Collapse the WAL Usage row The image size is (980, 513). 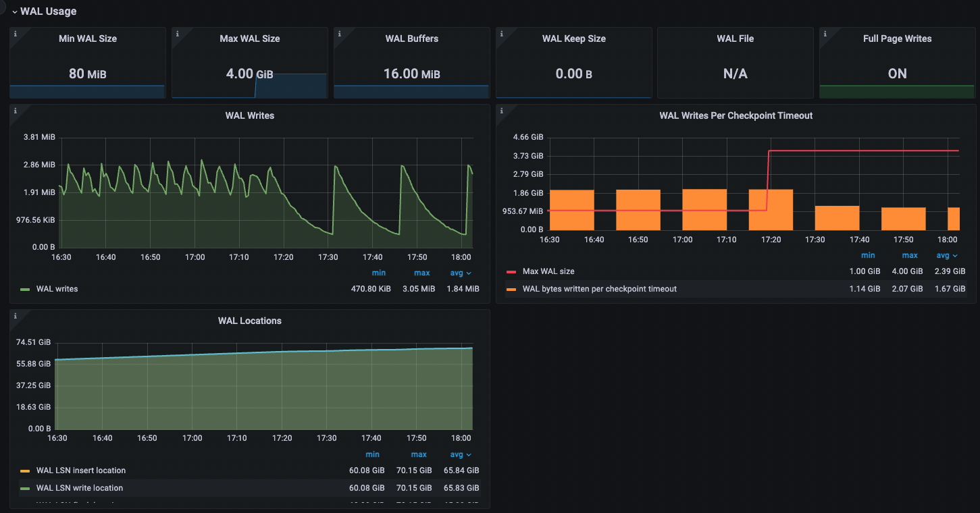point(14,11)
